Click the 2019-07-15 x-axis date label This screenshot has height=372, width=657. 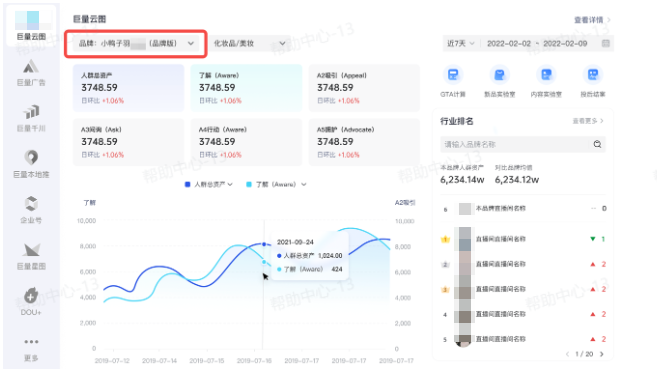(207, 361)
